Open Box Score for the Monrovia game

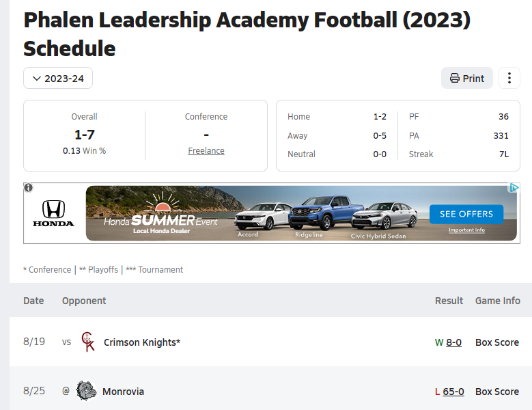pos(497,392)
